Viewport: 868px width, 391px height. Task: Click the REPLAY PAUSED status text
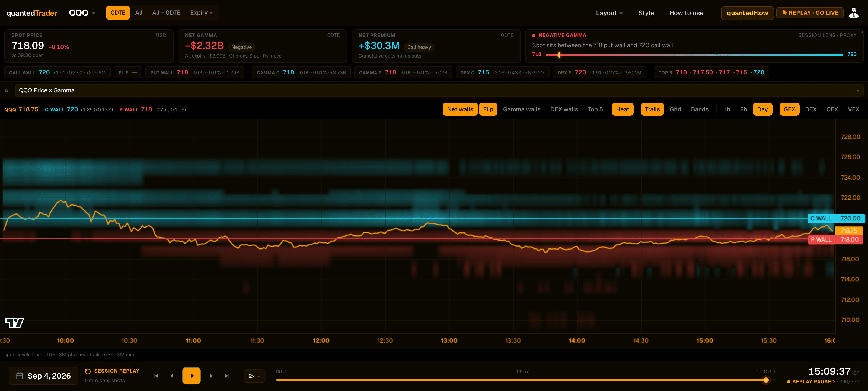pyautogui.click(x=813, y=382)
